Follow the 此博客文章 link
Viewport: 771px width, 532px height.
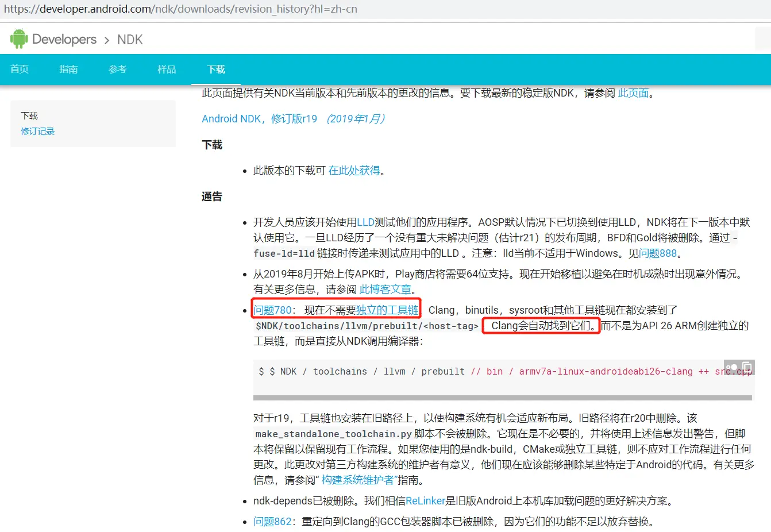[385, 290]
